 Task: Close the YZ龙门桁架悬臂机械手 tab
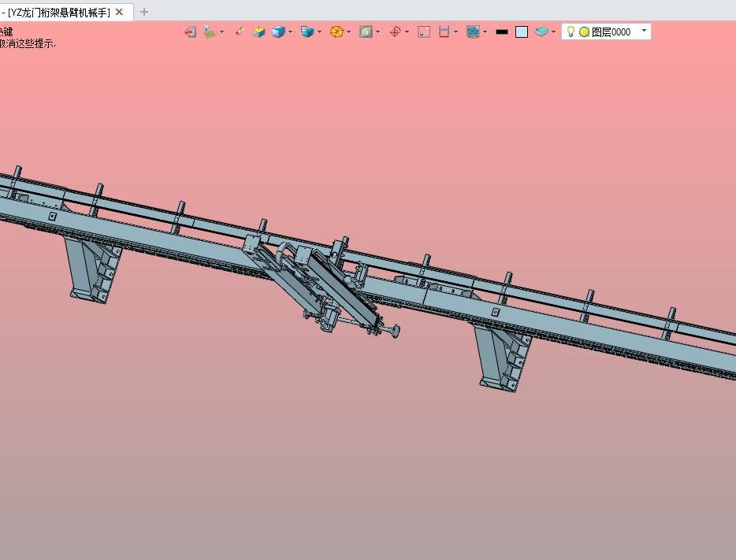pyautogui.click(x=119, y=12)
